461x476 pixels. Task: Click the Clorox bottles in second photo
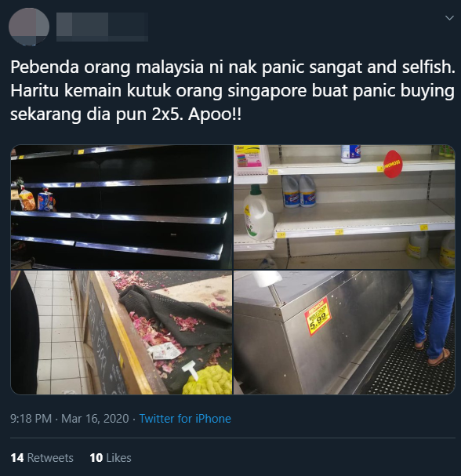[299, 191]
